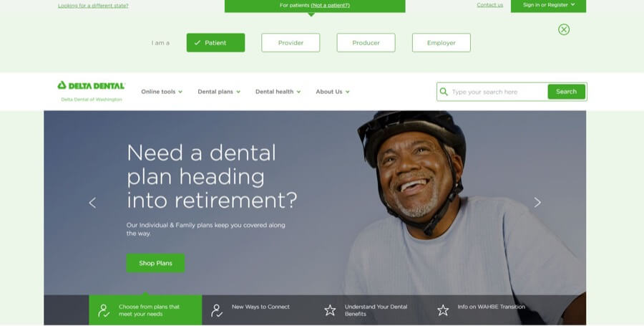Click the person icon beside New Ways to Connect

(216, 310)
